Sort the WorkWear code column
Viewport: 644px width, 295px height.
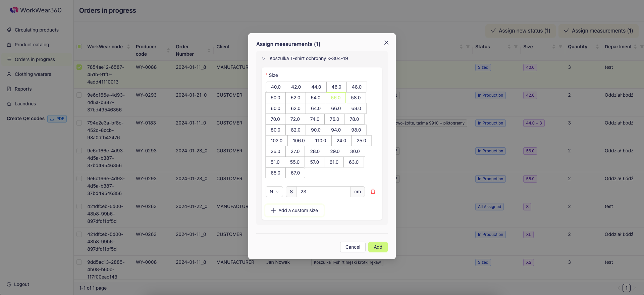coord(128,47)
